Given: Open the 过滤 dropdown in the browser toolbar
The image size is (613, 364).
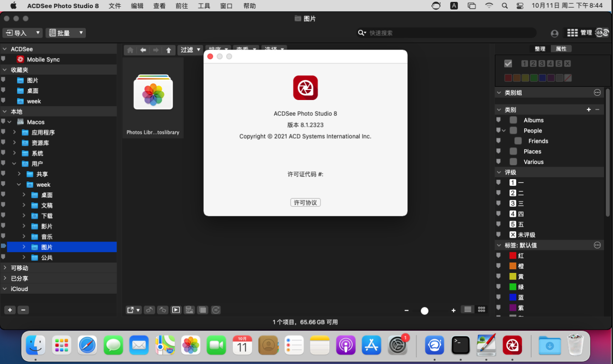Looking at the screenshot, I should tap(190, 50).
